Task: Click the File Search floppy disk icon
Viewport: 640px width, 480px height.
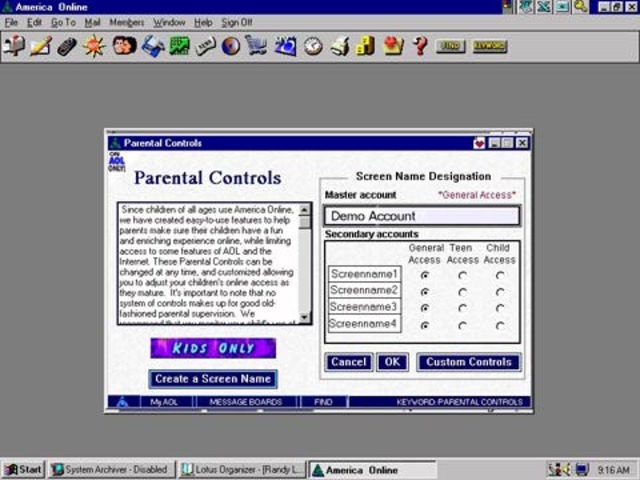Action: (x=153, y=46)
